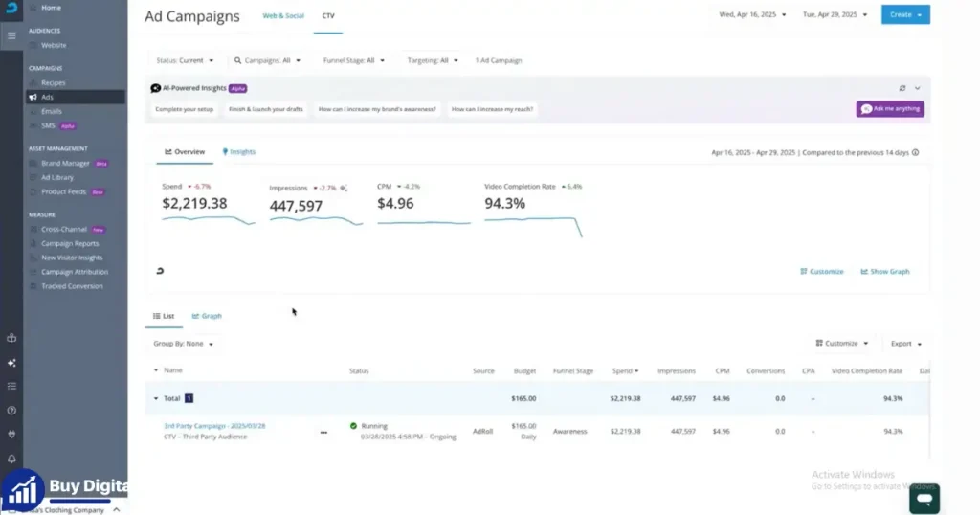The width and height of the screenshot is (980, 515).
Task: Open the chat widget bubble
Action: pos(924,499)
